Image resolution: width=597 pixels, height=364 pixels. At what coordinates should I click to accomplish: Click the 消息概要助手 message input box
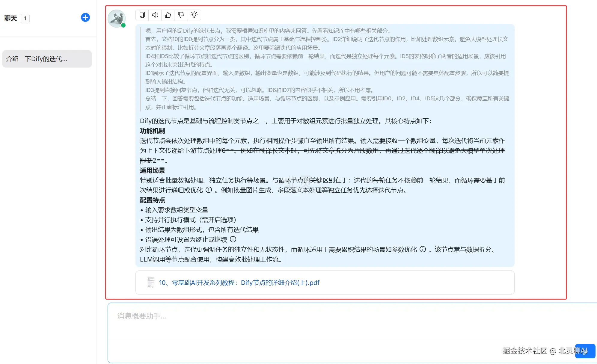352,321
